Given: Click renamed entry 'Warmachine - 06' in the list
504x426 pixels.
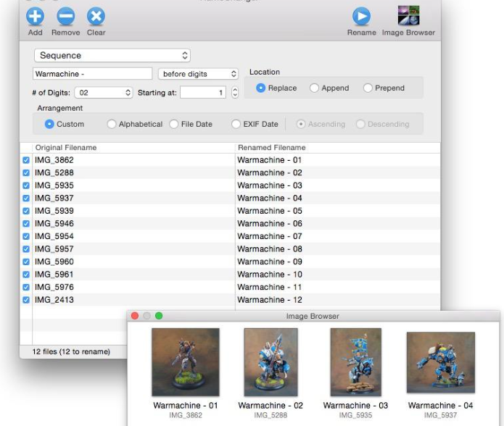Looking at the screenshot, I should [270, 224].
